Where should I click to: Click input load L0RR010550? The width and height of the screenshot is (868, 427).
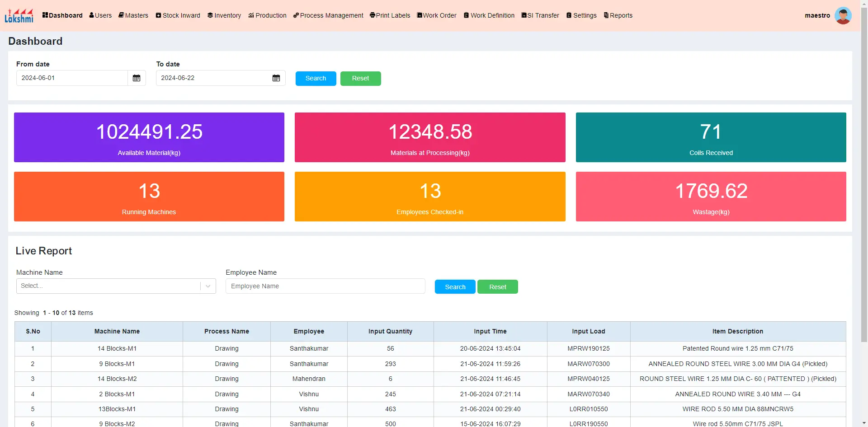(589, 409)
